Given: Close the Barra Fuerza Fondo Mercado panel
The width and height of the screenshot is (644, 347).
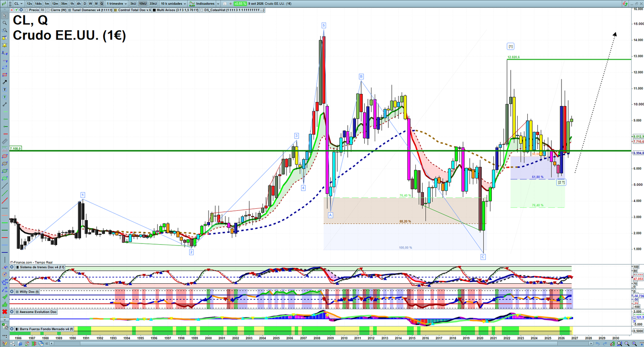Looking at the screenshot, I should pyautogui.click(x=12, y=329).
